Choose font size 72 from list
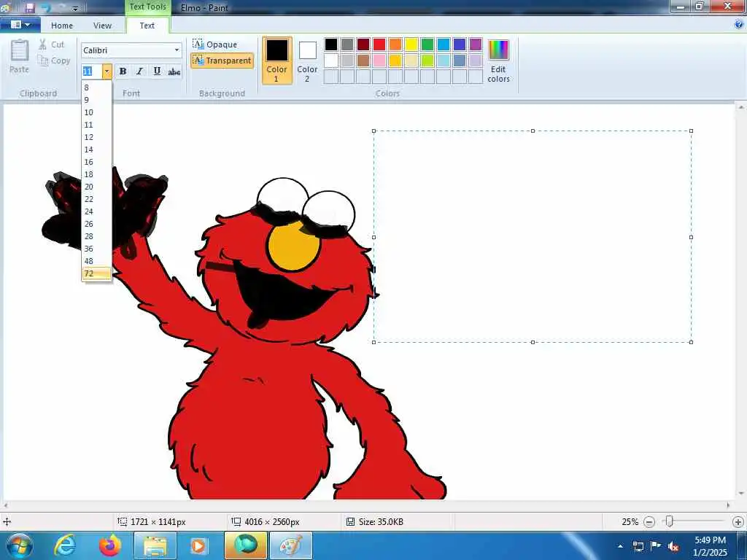The width and height of the screenshot is (747, 560). tap(97, 273)
